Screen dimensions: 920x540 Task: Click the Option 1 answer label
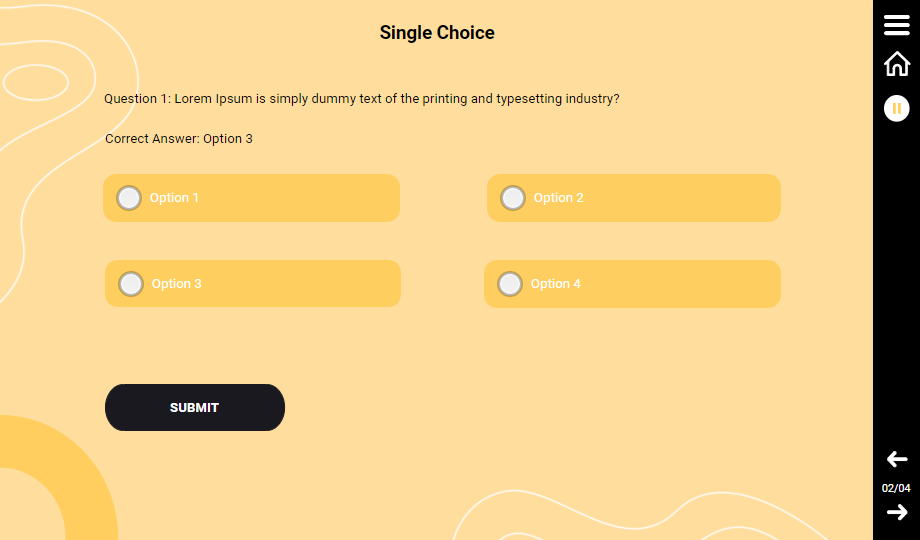tap(174, 198)
